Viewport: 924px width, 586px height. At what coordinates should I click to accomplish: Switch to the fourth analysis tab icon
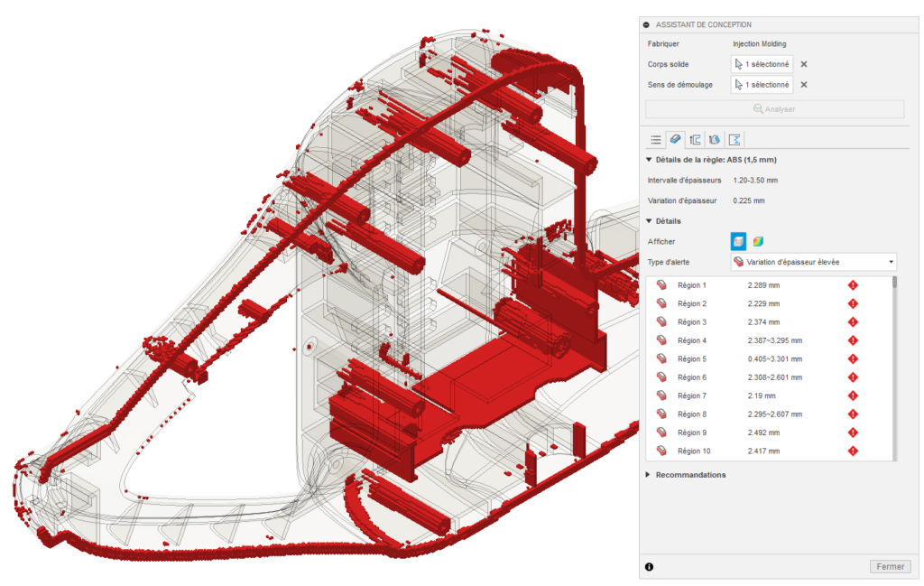point(715,139)
